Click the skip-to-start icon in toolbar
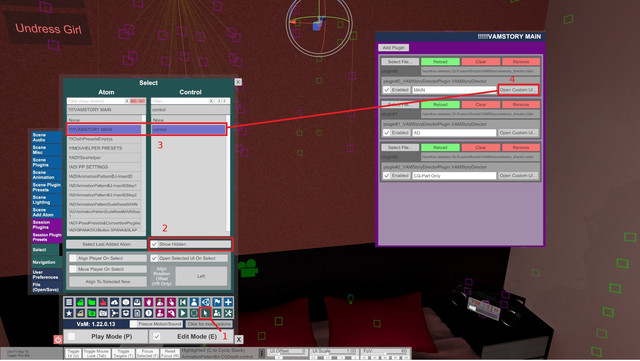Image resolution: width=640 pixels, height=361 pixels. tap(182, 302)
